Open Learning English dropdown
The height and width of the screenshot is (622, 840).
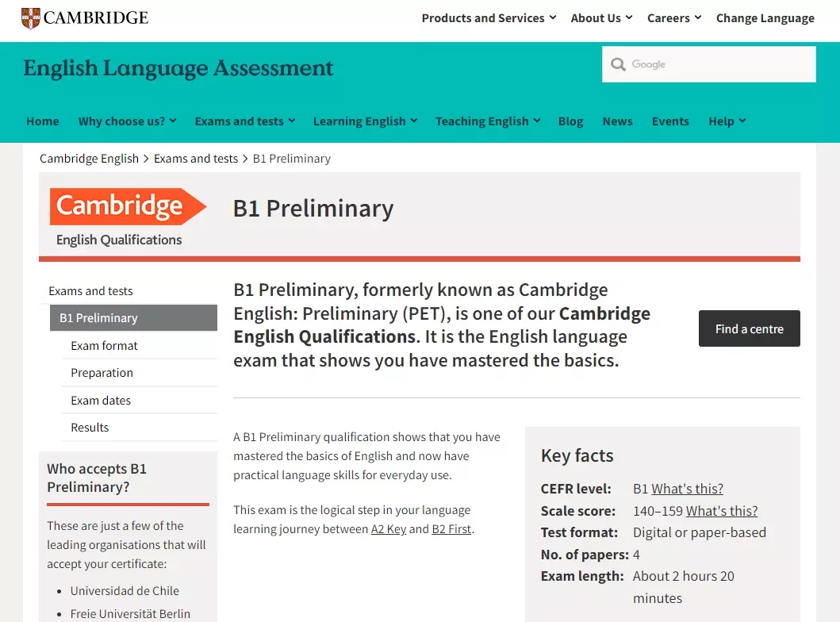pos(365,121)
